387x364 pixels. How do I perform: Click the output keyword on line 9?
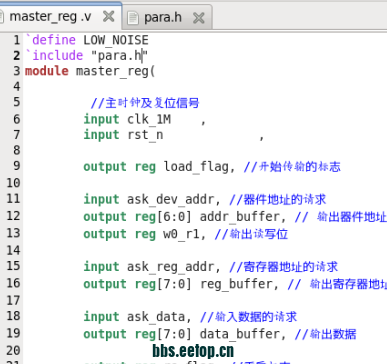coord(105,167)
